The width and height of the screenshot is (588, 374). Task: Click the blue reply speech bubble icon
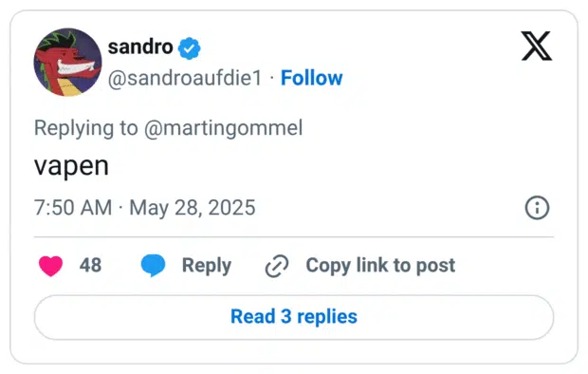pyautogui.click(x=153, y=266)
